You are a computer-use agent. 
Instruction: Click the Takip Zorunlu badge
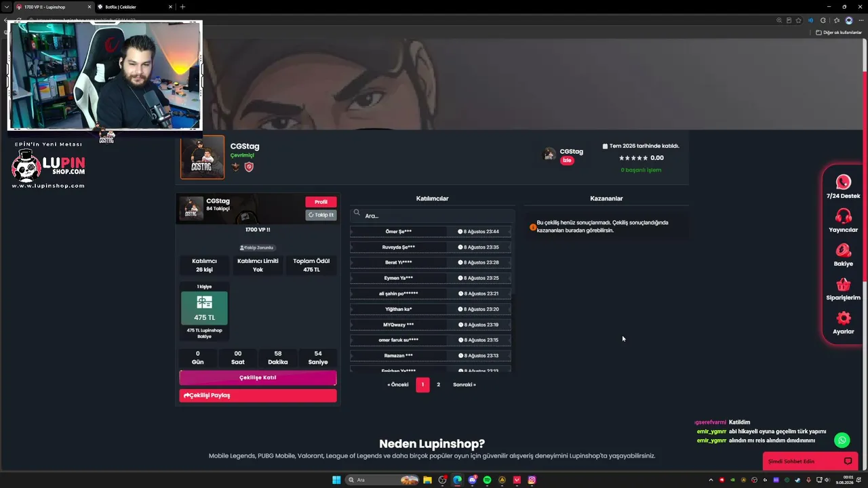[257, 248]
